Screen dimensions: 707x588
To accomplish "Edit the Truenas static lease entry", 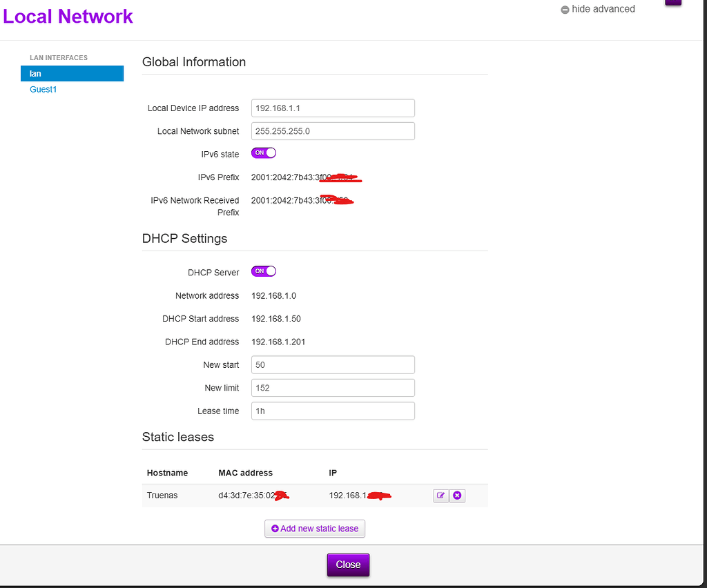I will (x=441, y=495).
